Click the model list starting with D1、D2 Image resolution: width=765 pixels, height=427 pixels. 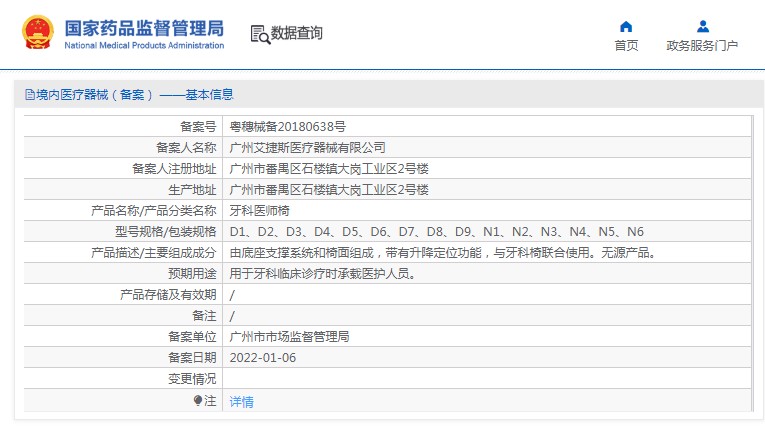click(437, 232)
